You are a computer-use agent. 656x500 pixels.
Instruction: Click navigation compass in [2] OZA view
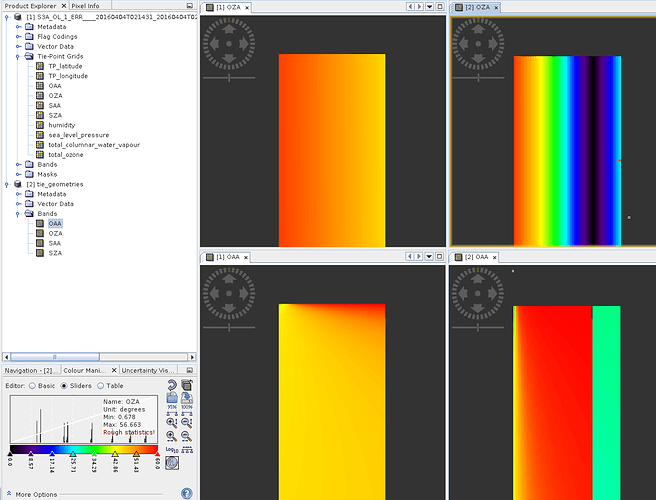476,45
